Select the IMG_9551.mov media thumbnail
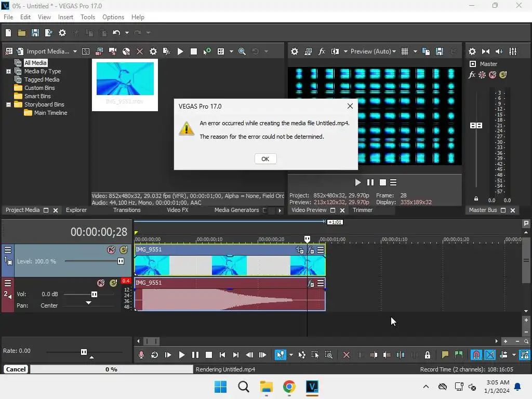Viewport: 532px width, 399px height. pyautogui.click(x=125, y=85)
